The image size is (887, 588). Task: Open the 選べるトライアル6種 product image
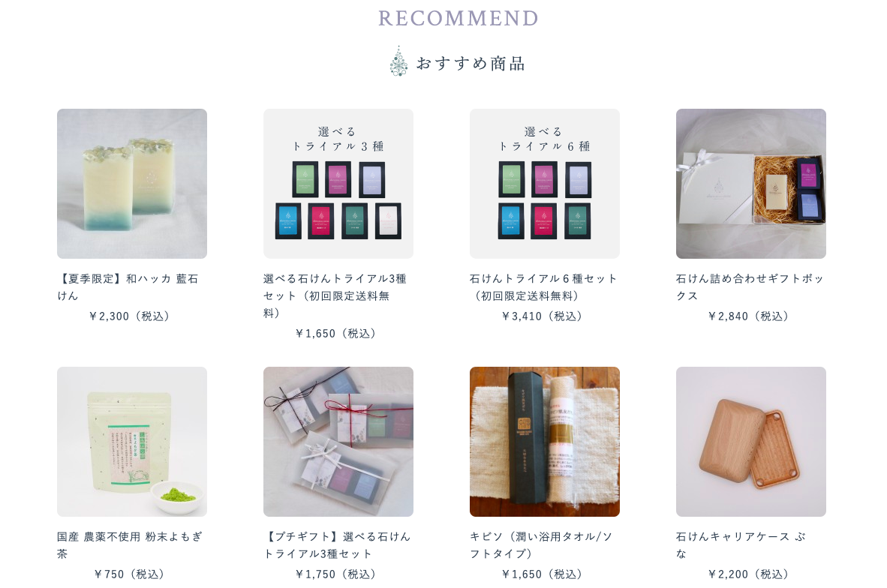click(545, 184)
